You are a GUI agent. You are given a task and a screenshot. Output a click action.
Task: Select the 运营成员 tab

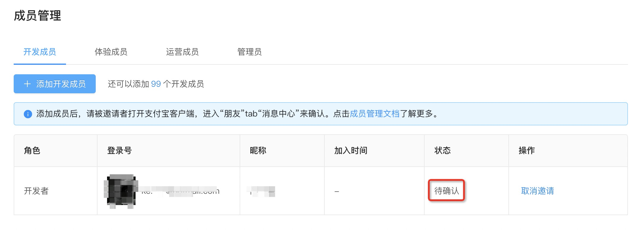click(x=182, y=52)
